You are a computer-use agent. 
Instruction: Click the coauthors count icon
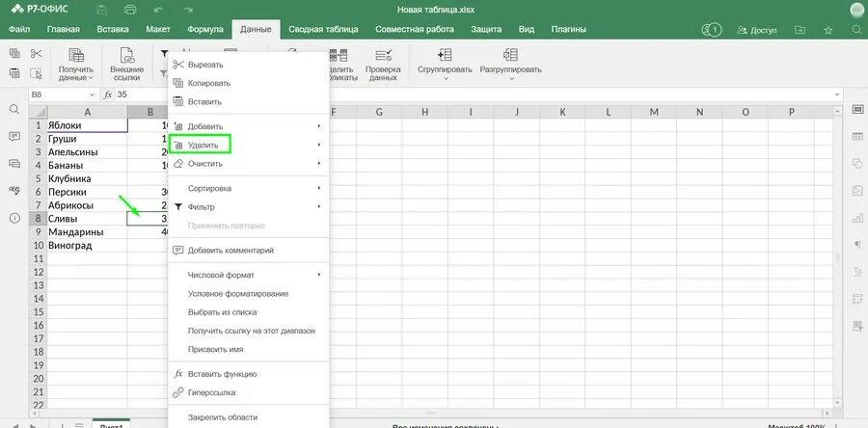(x=712, y=30)
